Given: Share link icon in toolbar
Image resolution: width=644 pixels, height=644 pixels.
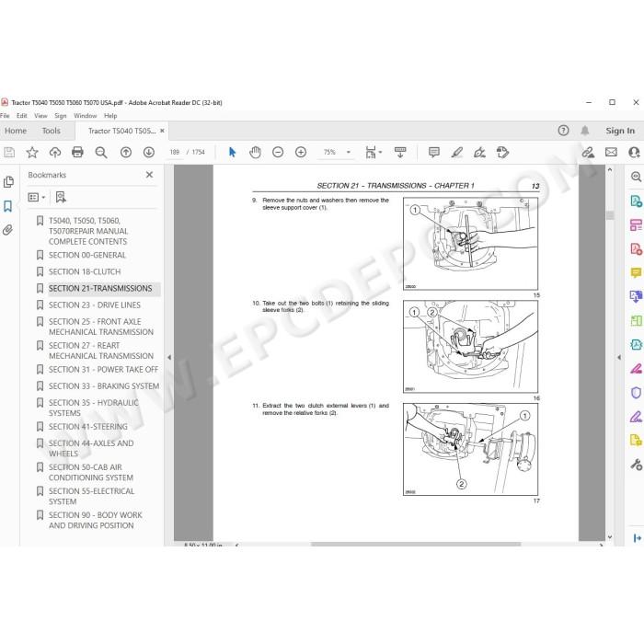Looking at the screenshot, I should pos(588,153).
